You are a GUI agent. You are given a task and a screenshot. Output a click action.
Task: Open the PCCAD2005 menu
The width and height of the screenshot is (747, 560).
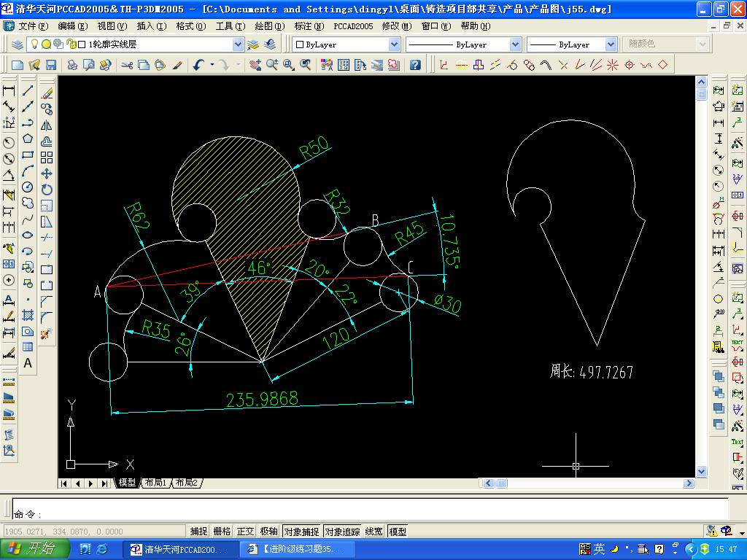pyautogui.click(x=353, y=26)
